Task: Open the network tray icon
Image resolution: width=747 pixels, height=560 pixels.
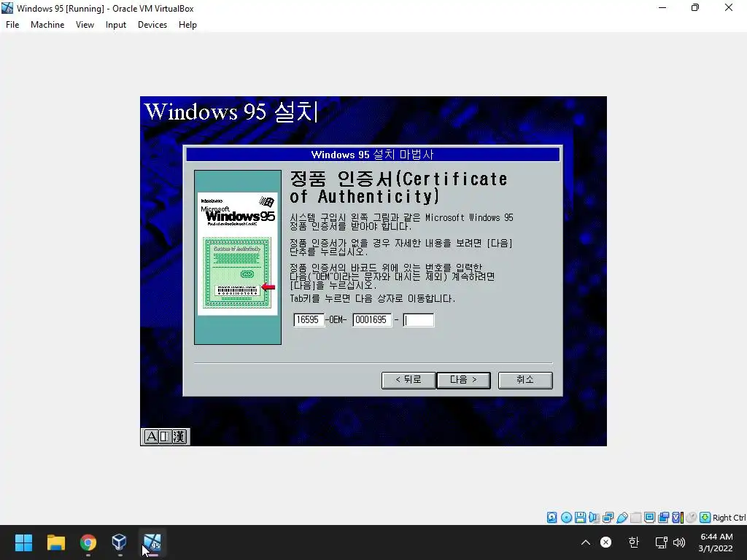Action: (x=661, y=542)
